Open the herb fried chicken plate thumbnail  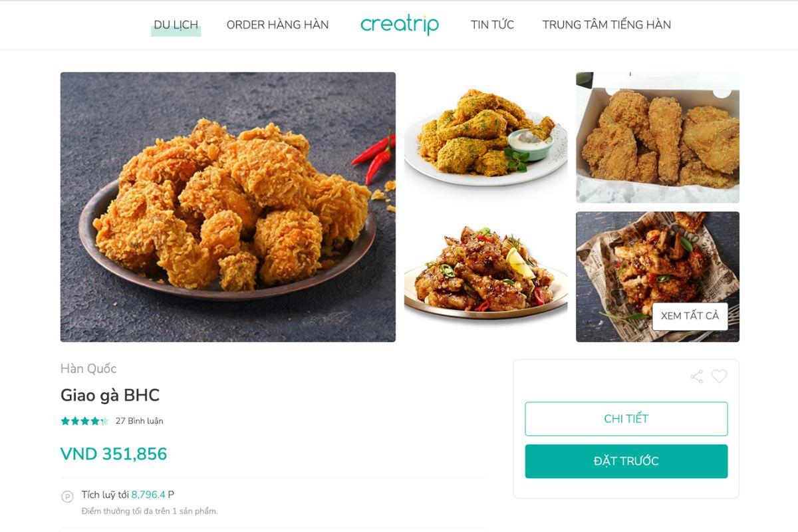pyautogui.click(x=485, y=138)
